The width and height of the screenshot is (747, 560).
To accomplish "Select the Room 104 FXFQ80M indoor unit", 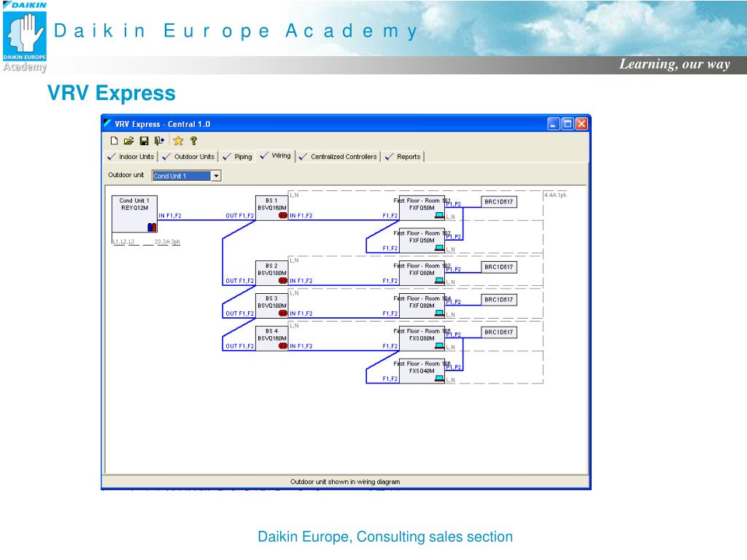I will click(x=422, y=306).
